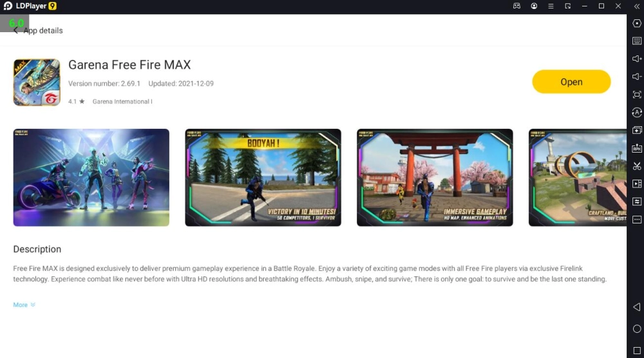Open the keyboard mapping tool
Image resolution: width=644 pixels, height=358 pixels.
[637, 41]
